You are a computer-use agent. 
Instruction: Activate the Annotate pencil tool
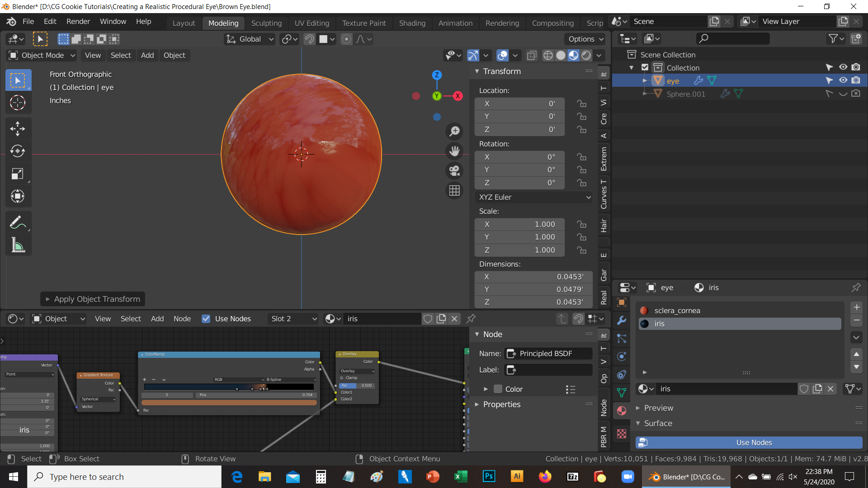(18, 222)
